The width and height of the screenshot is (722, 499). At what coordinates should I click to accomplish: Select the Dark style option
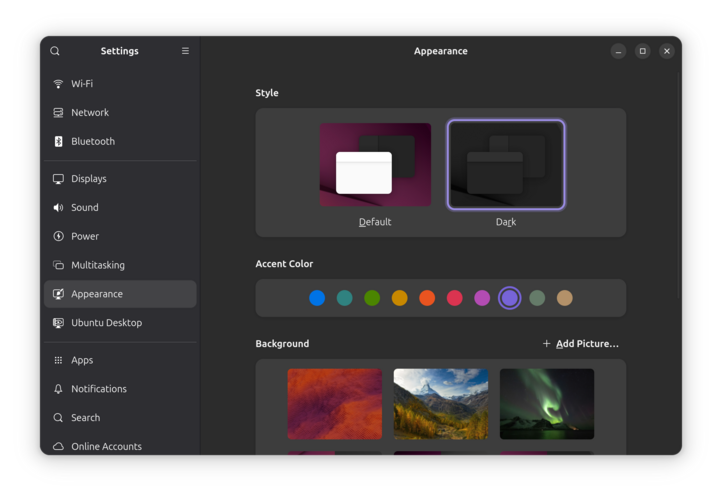point(506,165)
